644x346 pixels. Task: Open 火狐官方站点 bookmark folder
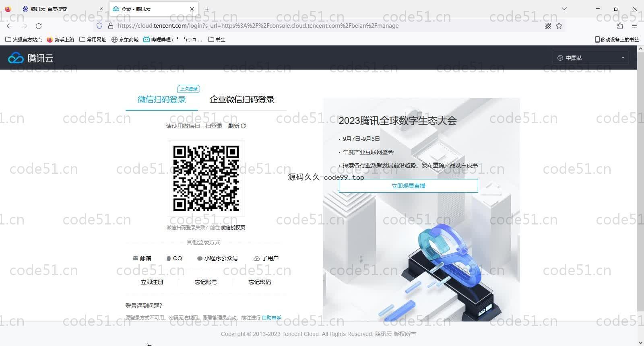[23, 39]
